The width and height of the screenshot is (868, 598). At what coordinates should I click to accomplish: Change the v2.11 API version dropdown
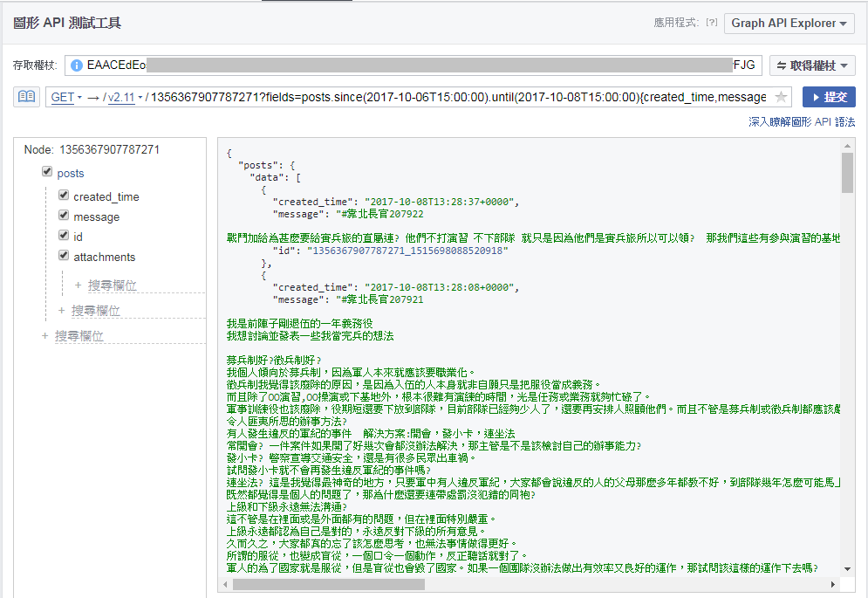pyautogui.click(x=123, y=97)
